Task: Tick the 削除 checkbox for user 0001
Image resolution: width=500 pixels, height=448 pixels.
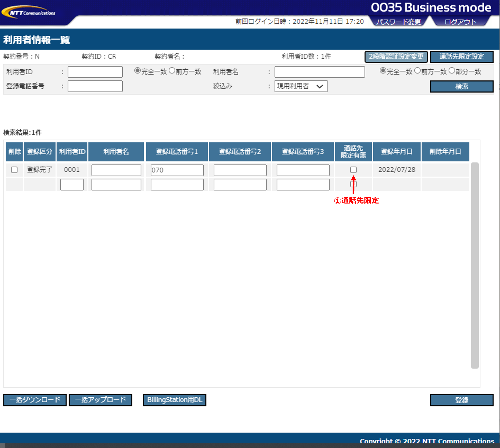Action: point(14,170)
